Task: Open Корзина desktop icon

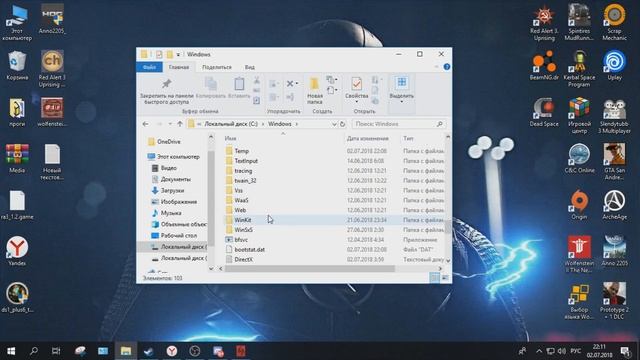Action: (x=17, y=65)
